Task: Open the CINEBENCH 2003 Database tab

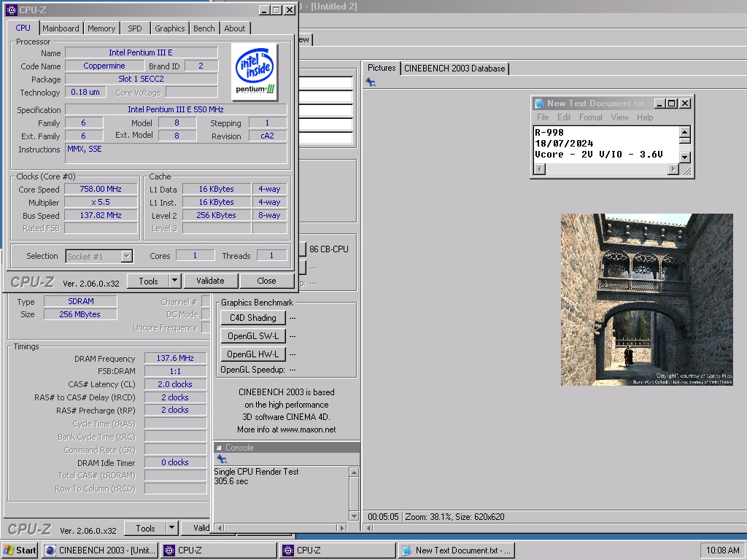Action: point(454,68)
